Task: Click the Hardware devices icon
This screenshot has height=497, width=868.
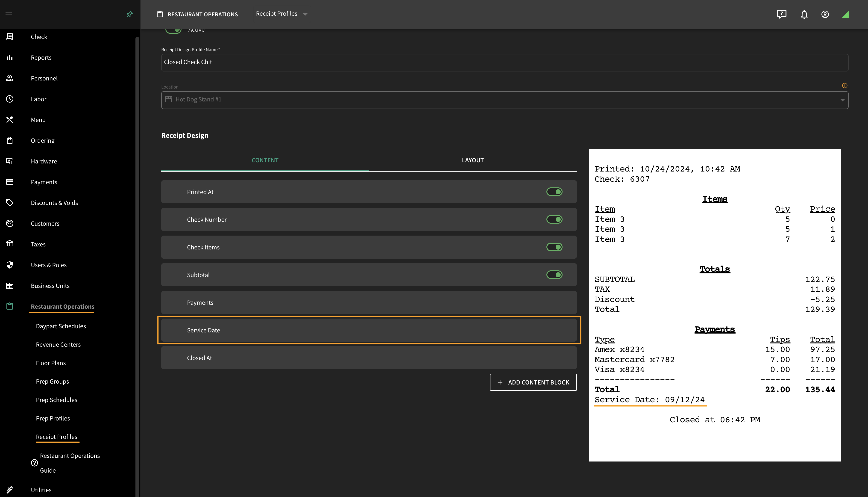Action: (10, 161)
